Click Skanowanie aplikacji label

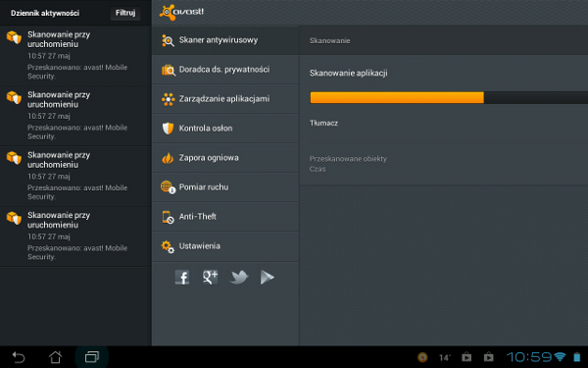[x=348, y=74]
